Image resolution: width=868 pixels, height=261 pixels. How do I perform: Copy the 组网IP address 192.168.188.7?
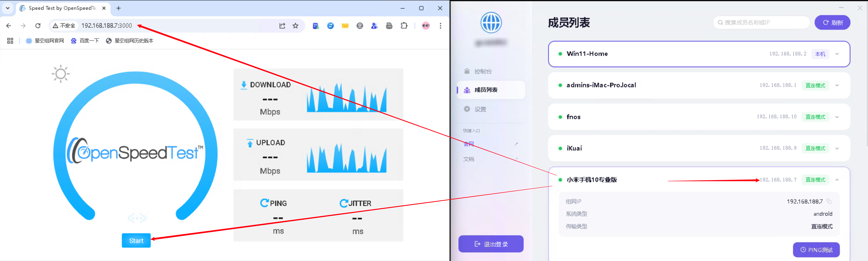click(x=829, y=201)
